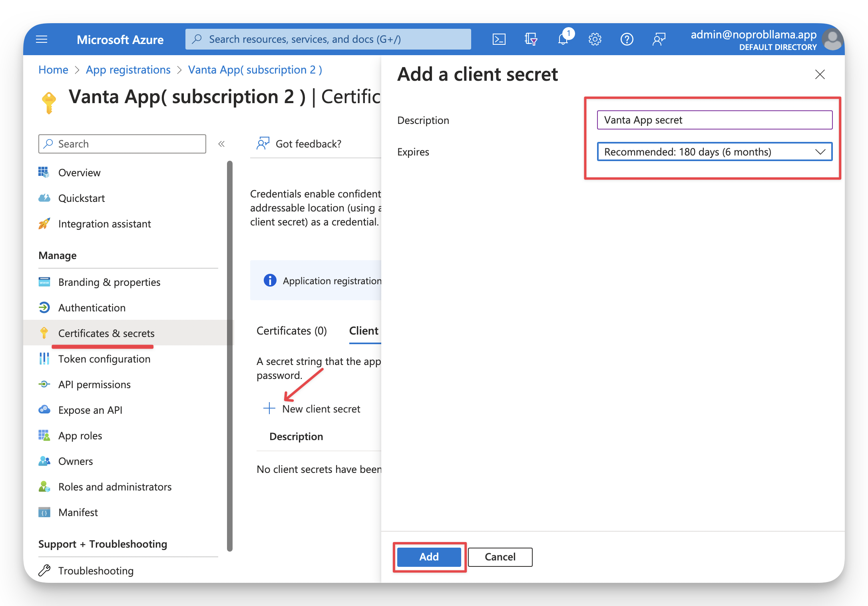868x606 pixels.
Task: Open the Quickstart page
Action: pyautogui.click(x=82, y=198)
